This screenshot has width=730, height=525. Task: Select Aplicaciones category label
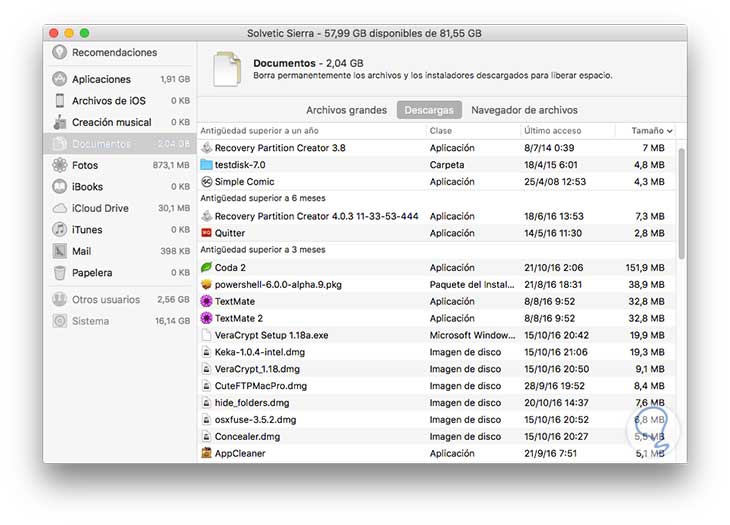click(101, 79)
